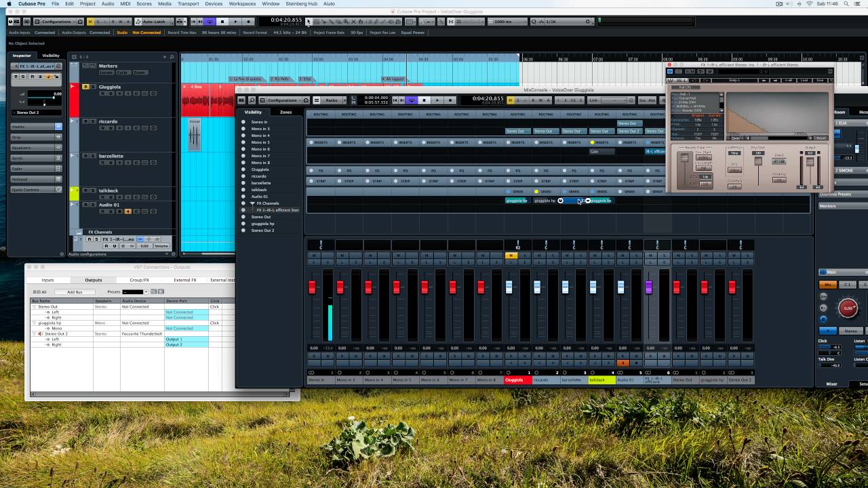Play from the MixConsole transport
868x488 pixels.
coord(437,100)
